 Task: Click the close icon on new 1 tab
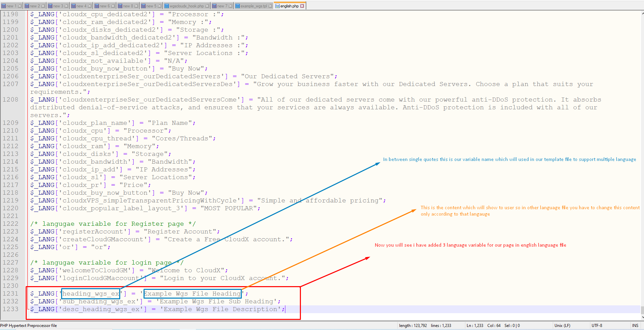click(x=20, y=6)
